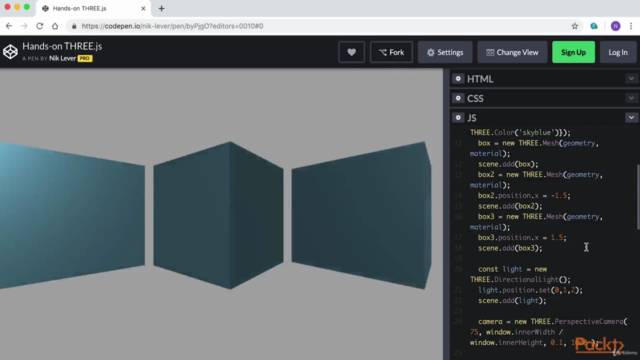Viewport: 640px width, 360px height.
Task: Click the 'scene.add(box3);' code line
Action: click(510, 248)
